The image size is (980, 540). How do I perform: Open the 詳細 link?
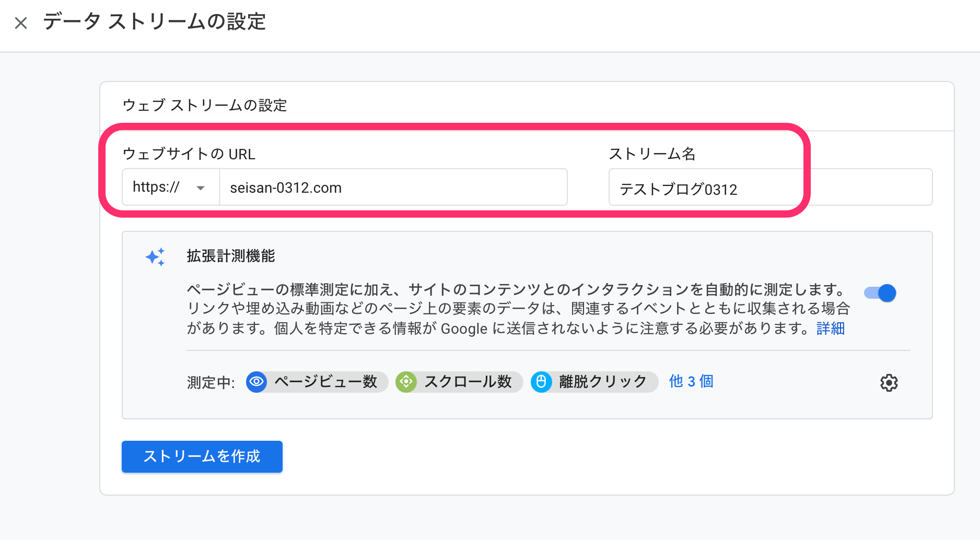point(831,328)
